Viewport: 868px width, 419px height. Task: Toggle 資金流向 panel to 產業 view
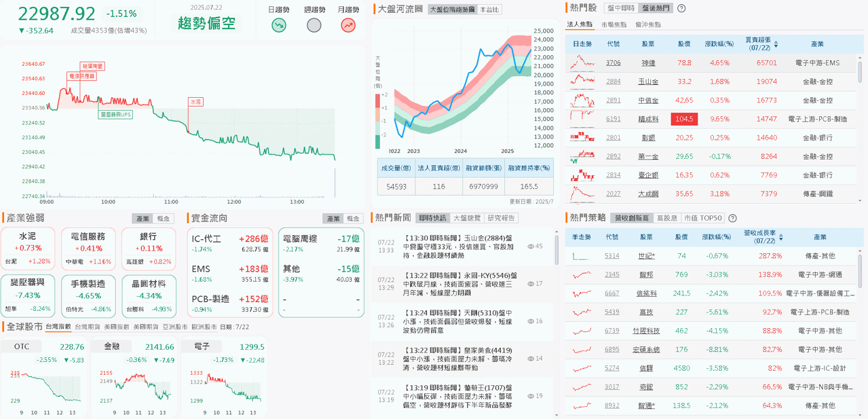[333, 218]
